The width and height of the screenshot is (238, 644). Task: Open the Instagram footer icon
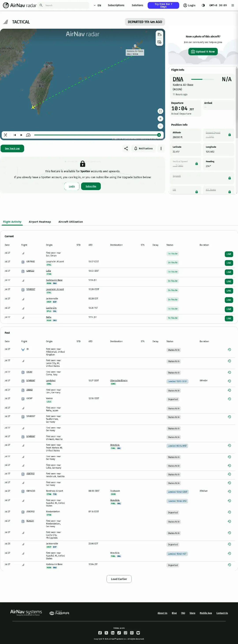coord(125,633)
